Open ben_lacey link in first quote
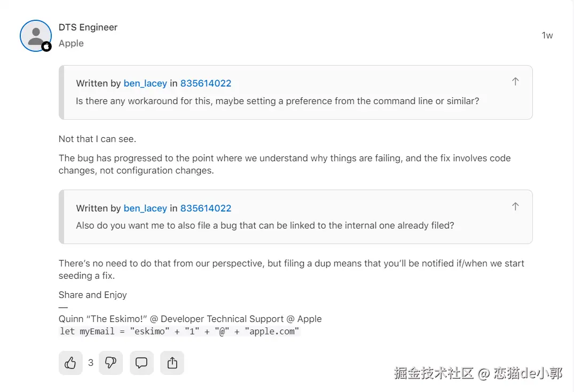Viewport: 574px width, 392px height. point(145,83)
